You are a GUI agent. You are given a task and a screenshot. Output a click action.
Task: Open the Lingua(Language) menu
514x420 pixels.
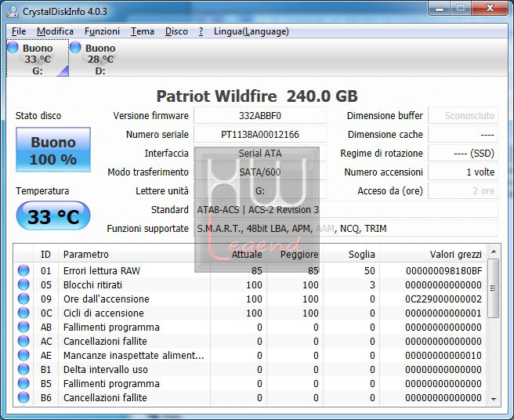point(251,31)
